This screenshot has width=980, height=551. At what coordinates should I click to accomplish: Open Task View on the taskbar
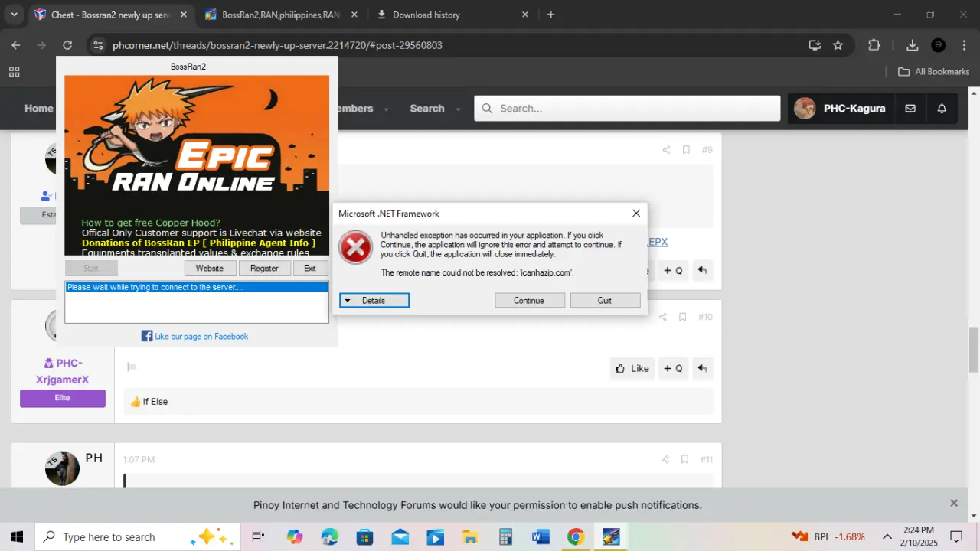click(x=258, y=536)
